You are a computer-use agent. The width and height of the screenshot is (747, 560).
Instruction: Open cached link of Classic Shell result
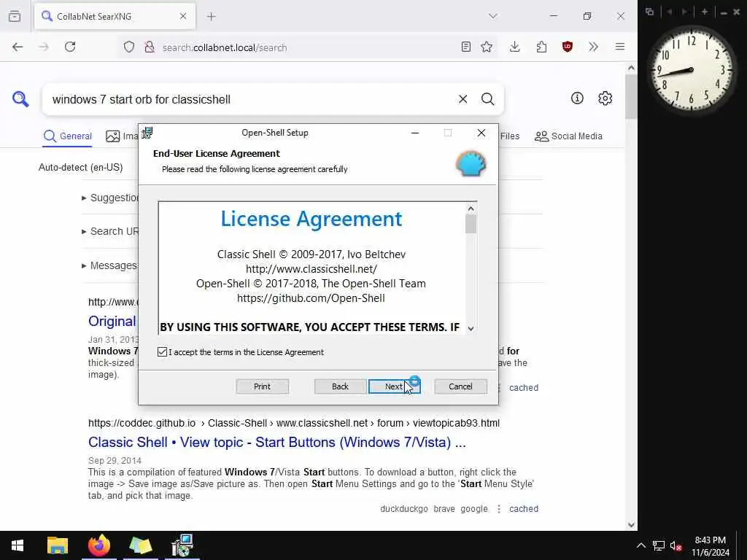pyautogui.click(x=524, y=508)
